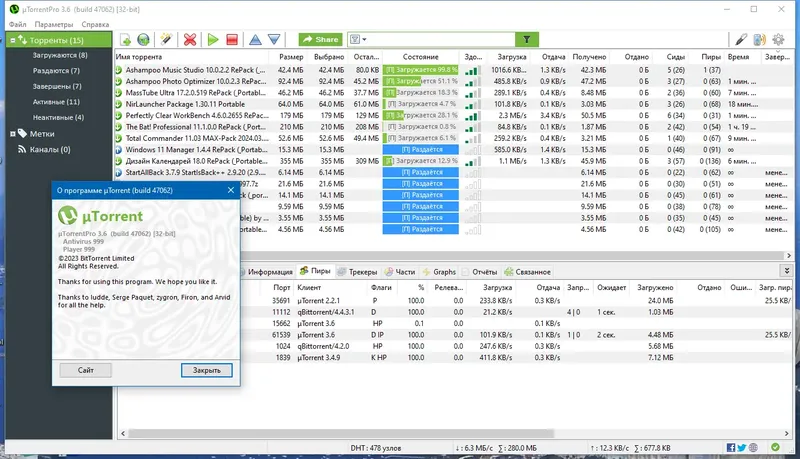Move torrent up the queue arrow
This screenshot has height=459, width=800.
click(x=256, y=39)
